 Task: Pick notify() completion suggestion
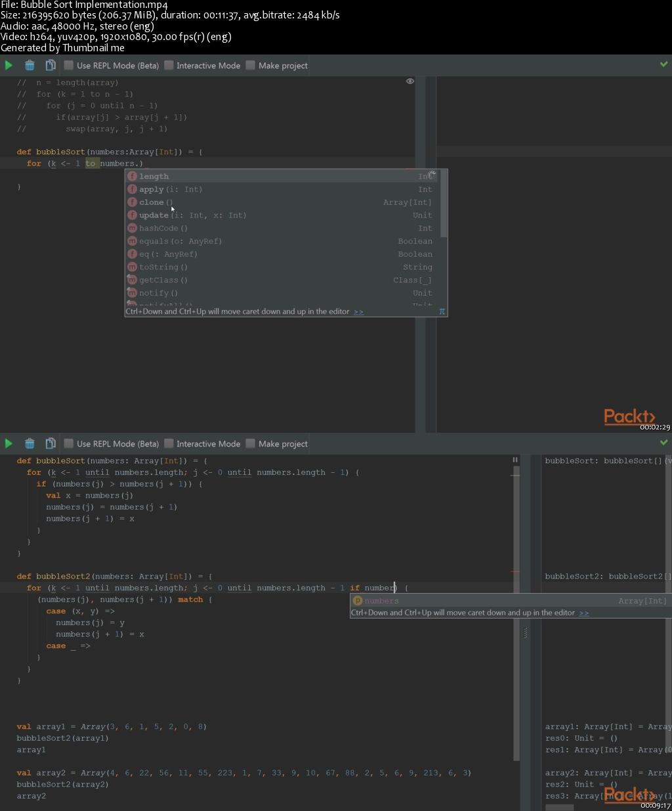pos(283,293)
